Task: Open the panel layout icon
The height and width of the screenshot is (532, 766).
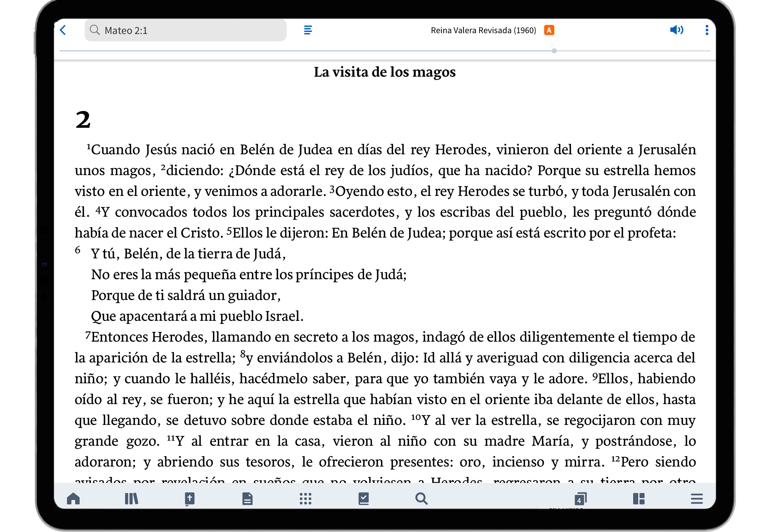Action: (x=638, y=499)
